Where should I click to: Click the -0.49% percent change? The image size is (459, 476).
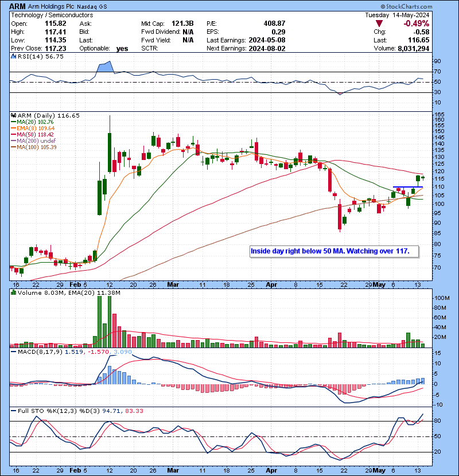(x=416, y=24)
